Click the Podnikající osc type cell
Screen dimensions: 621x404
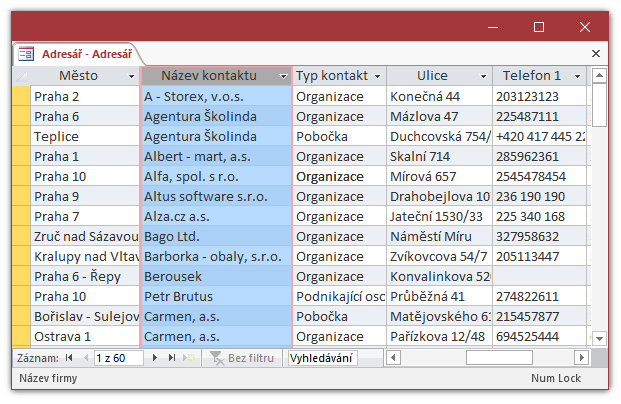339,296
